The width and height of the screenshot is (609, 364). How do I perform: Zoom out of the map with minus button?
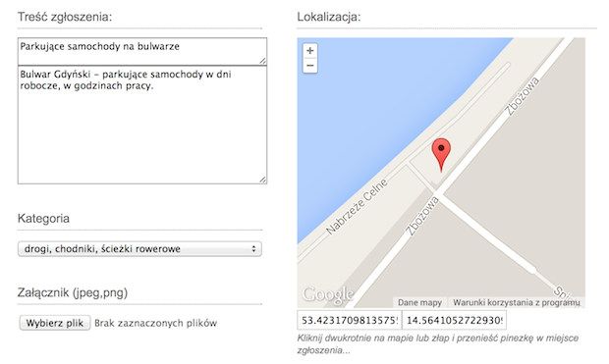tap(309, 65)
